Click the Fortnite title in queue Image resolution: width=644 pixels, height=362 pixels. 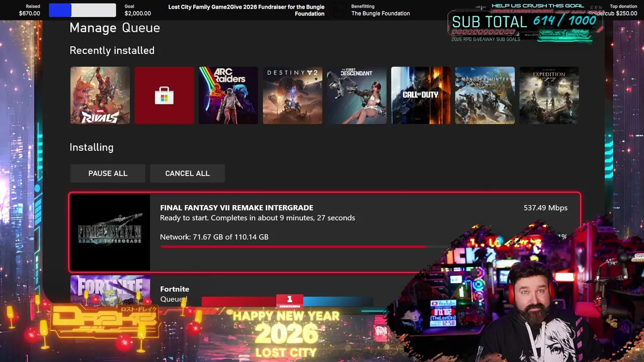click(175, 289)
